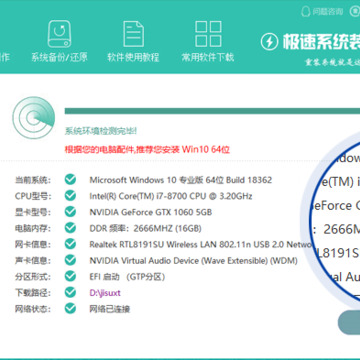
Task: Select the 软件使用教程 tab label
Action: click(133, 57)
